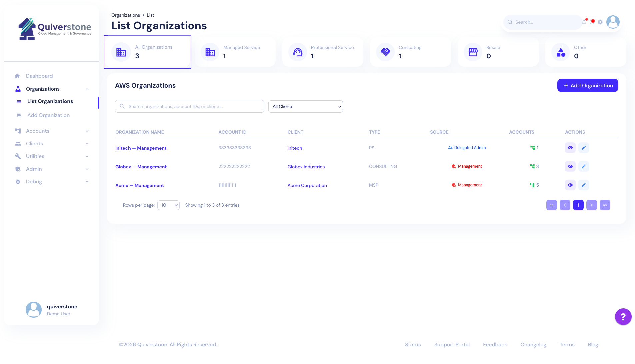Open Add Organization in the sidebar menu

point(48,115)
